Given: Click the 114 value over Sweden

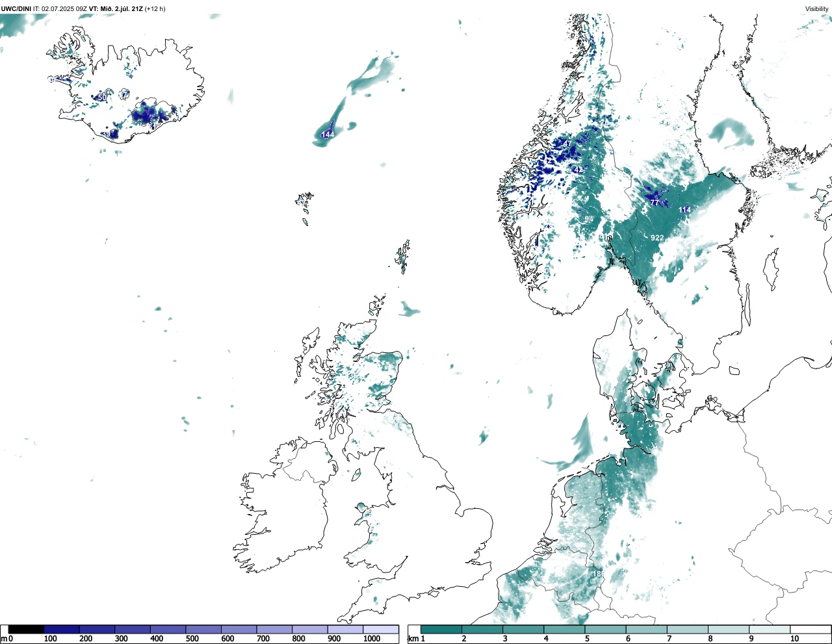Looking at the screenshot, I should tap(684, 210).
